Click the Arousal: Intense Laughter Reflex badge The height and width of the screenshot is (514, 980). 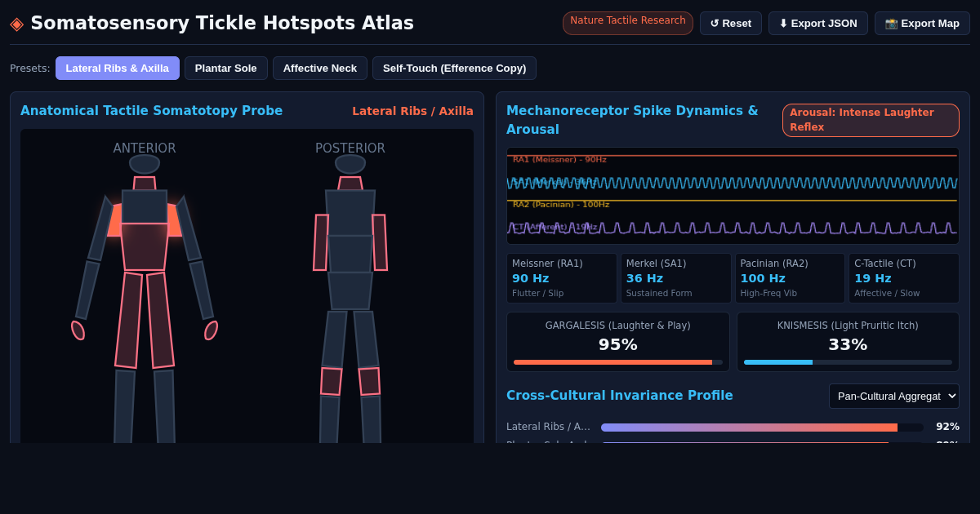pyautogui.click(x=871, y=120)
